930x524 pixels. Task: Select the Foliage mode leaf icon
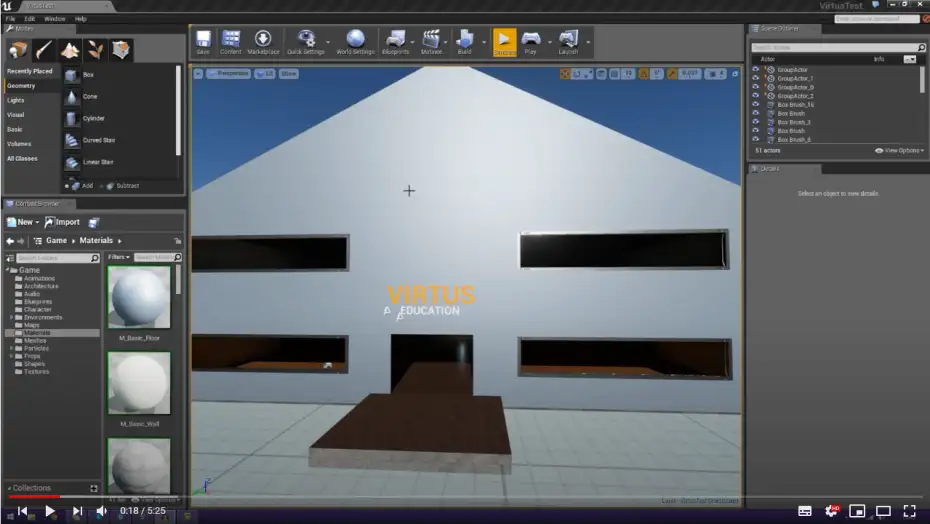coord(95,50)
